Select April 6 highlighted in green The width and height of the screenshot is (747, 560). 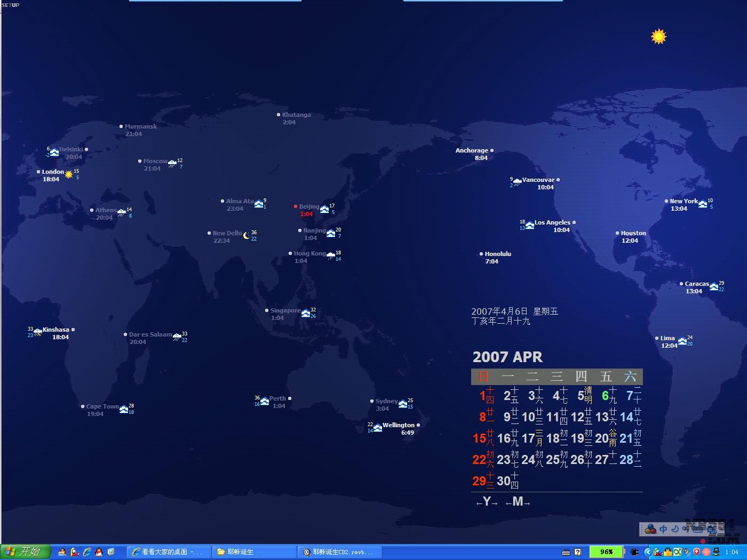(605, 396)
